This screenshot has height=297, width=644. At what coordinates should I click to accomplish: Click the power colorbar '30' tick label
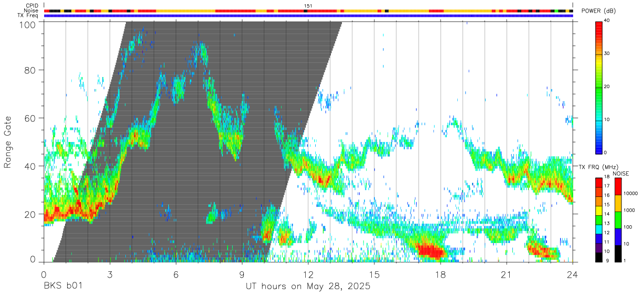point(607,53)
